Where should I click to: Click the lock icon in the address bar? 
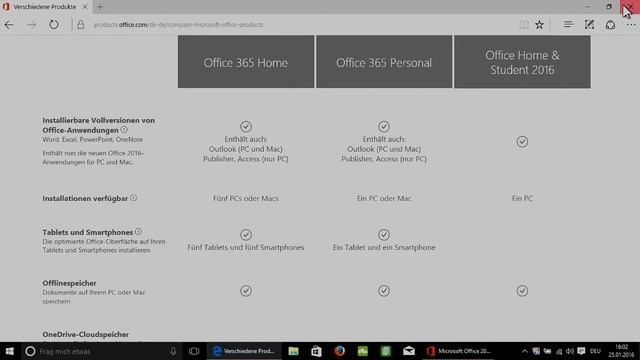coord(81,24)
